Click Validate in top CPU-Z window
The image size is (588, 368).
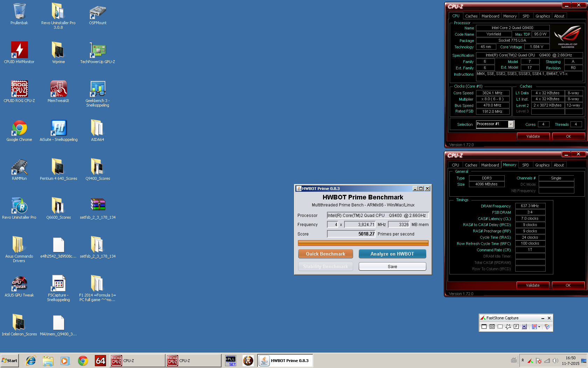[533, 136]
